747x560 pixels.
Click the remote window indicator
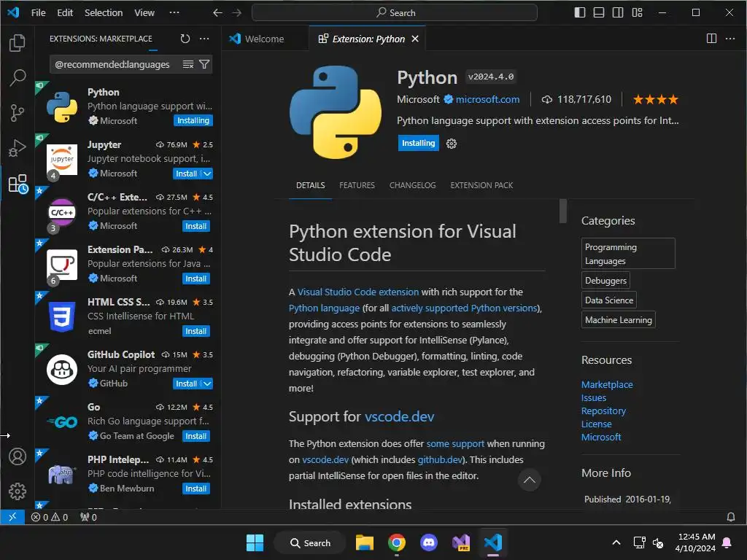(x=12, y=517)
